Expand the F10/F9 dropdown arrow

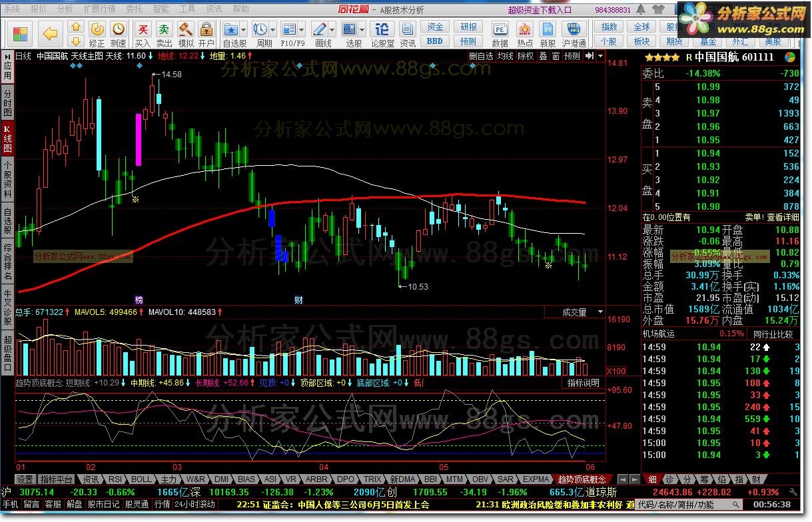[302, 31]
